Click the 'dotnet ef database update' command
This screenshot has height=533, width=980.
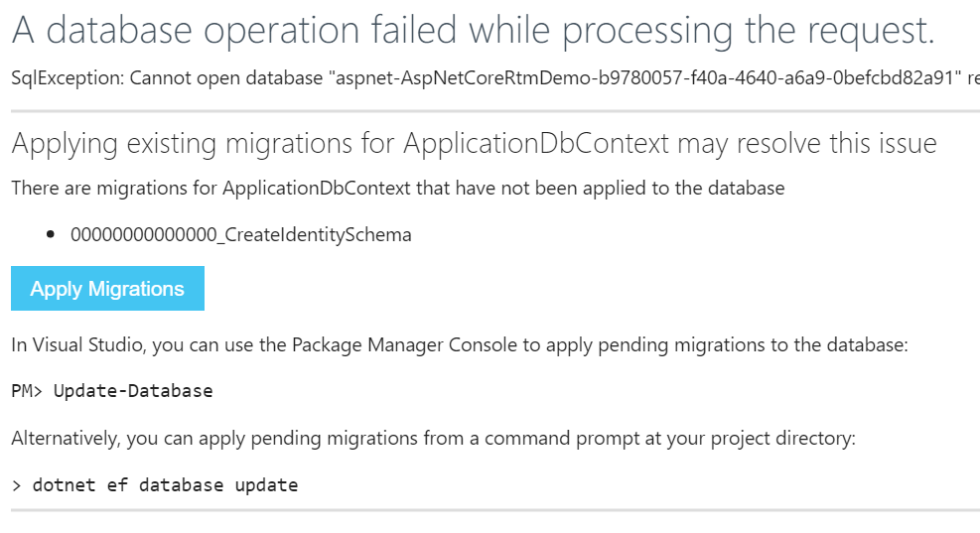click(165, 485)
